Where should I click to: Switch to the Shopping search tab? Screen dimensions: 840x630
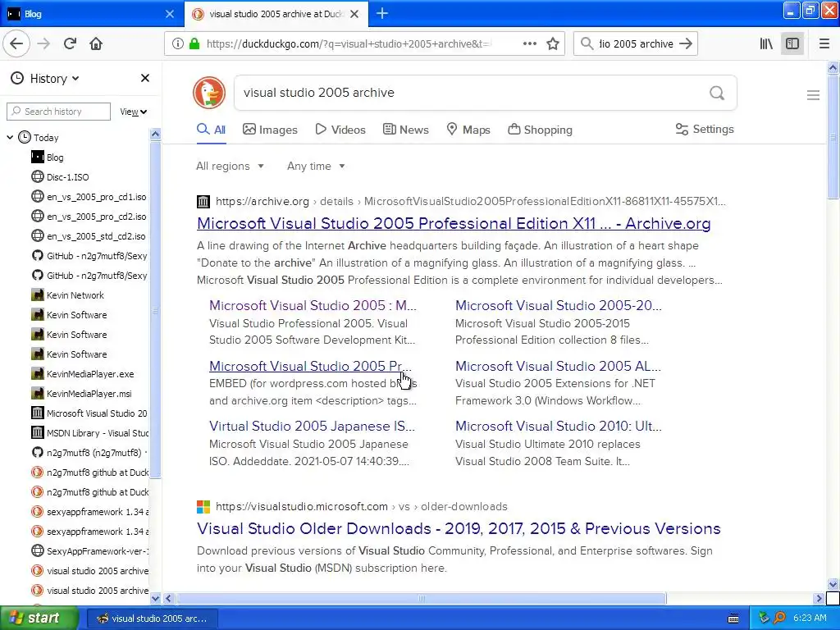point(540,130)
